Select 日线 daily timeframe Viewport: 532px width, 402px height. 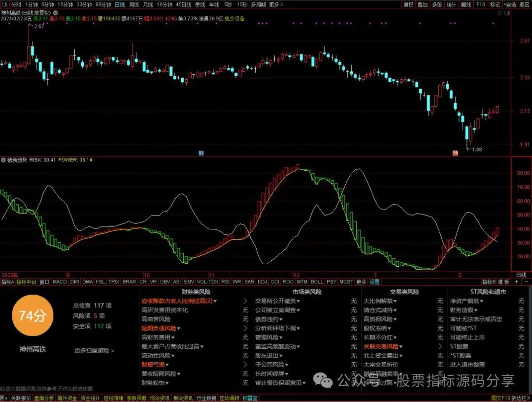click(120, 4)
